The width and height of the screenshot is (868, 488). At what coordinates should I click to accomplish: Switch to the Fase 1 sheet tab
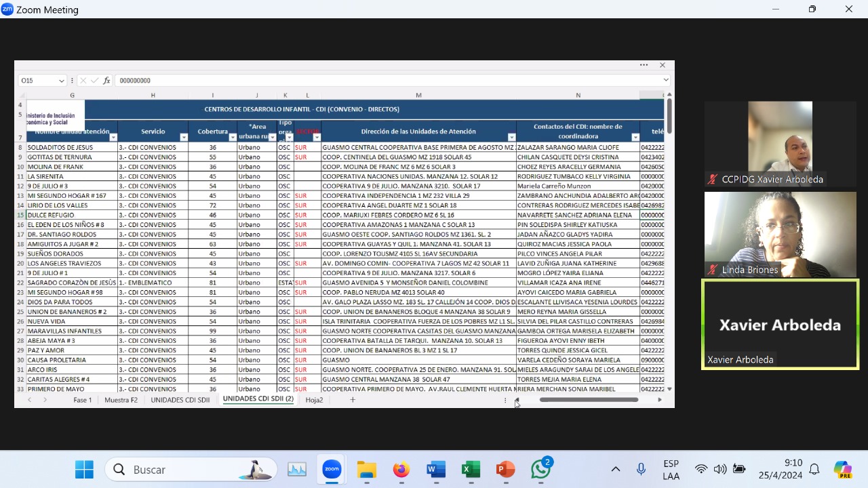tap(83, 400)
